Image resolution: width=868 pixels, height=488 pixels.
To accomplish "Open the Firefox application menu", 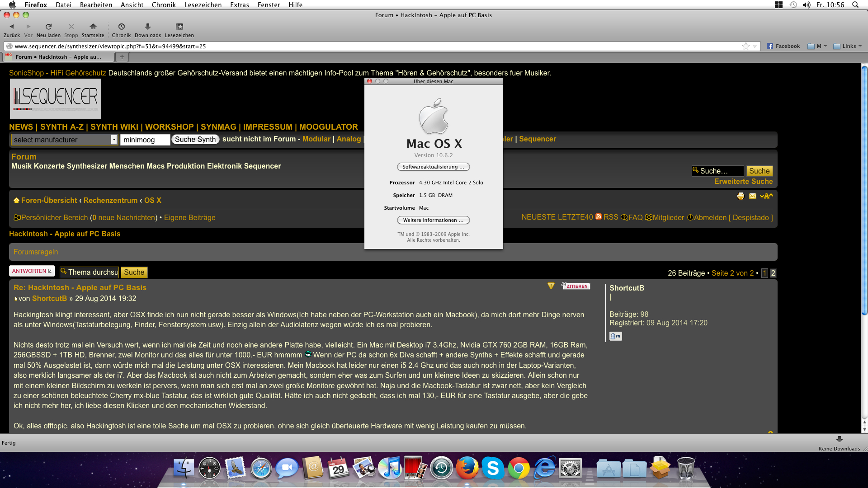I will tap(36, 5).
